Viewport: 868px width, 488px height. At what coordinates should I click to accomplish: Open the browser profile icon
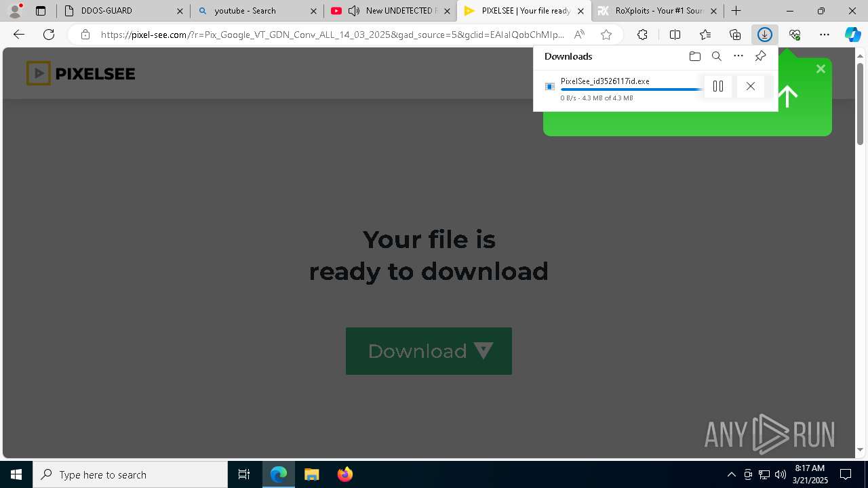[14, 11]
